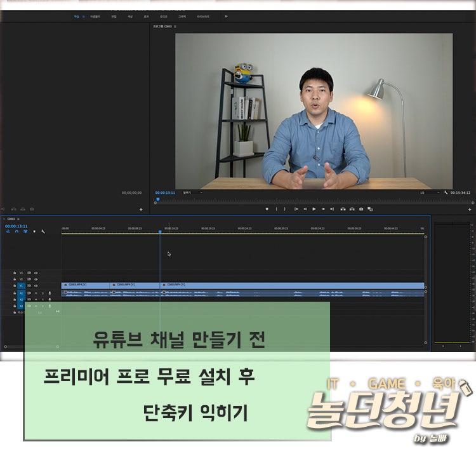Select the C0003 sequence tab in timeline
Screen dimensions: 476x470
11,218
